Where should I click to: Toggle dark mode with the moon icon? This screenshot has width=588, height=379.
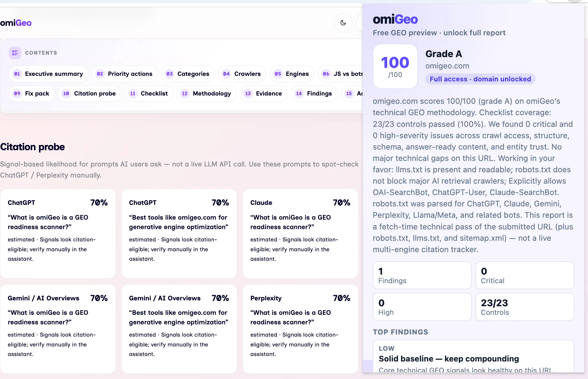tap(343, 23)
